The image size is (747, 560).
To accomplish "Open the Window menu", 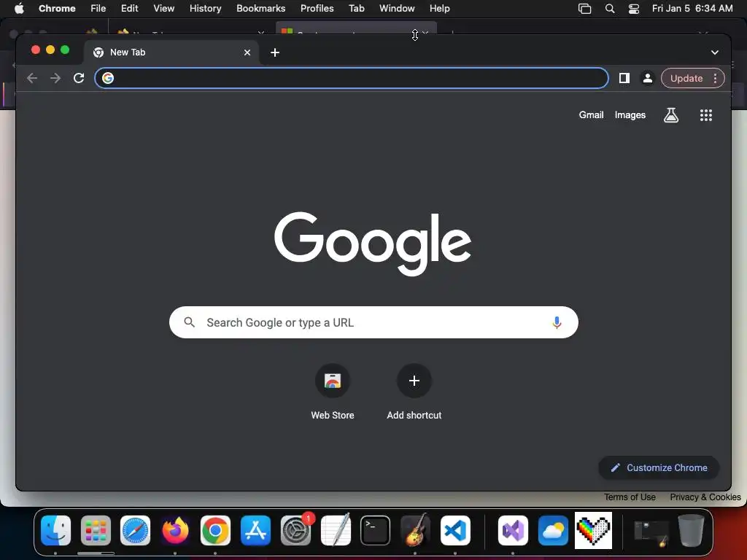I will tap(397, 8).
